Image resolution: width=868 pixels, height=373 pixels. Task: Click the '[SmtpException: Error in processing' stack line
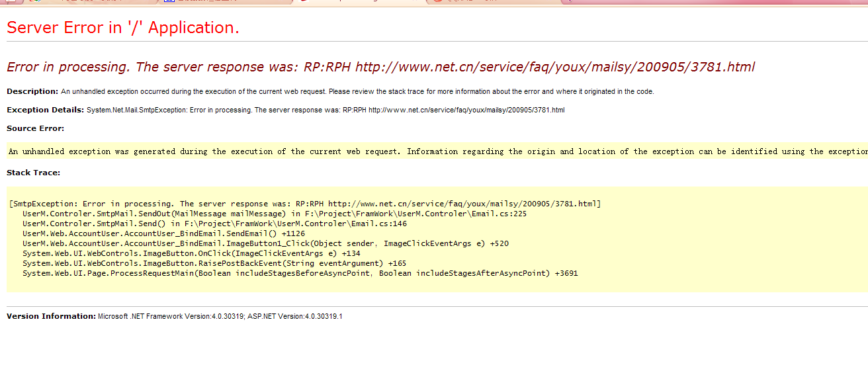pos(304,204)
